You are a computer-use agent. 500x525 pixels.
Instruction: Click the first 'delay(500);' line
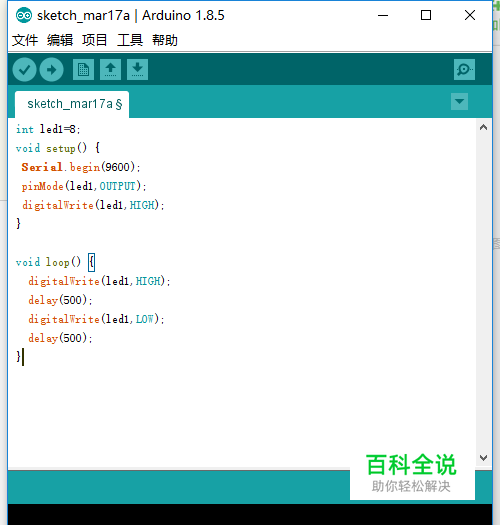(x=60, y=300)
